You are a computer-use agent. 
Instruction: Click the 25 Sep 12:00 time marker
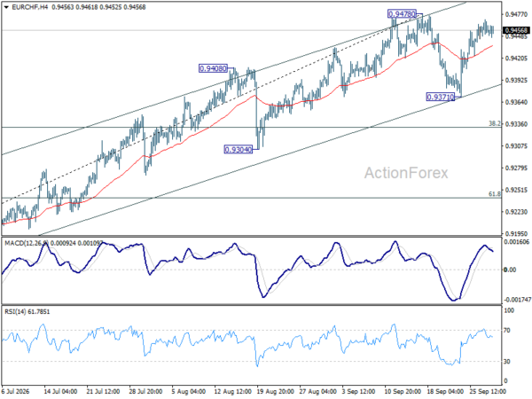point(488,392)
